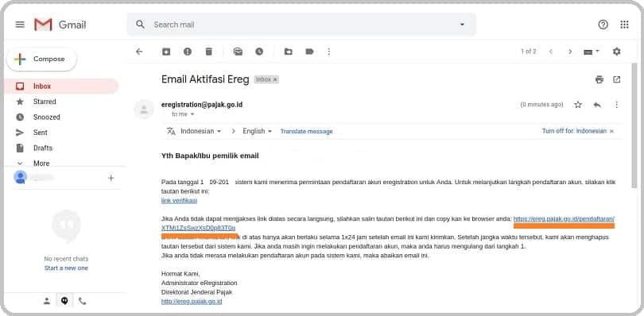Open the Settings gear
This screenshot has width=644, height=316.
point(616,52)
